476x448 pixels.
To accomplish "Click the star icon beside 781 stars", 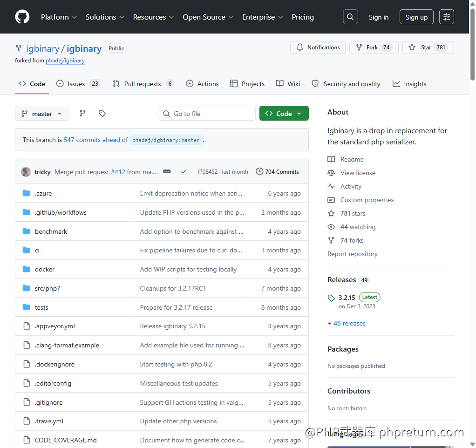I will click(331, 213).
